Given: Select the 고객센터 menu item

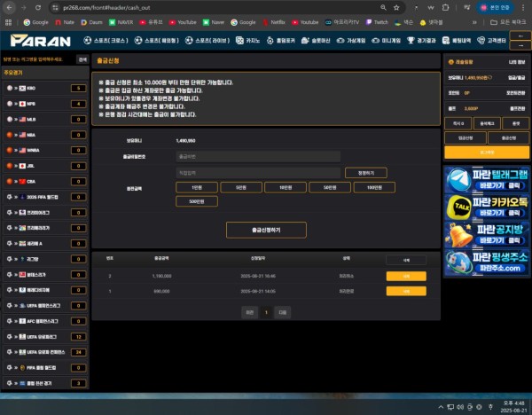Looking at the screenshot, I should [491, 41].
